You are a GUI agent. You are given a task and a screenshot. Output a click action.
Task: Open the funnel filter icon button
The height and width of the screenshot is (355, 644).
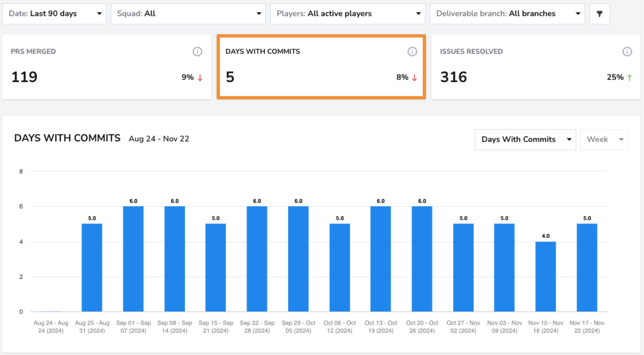[599, 14]
